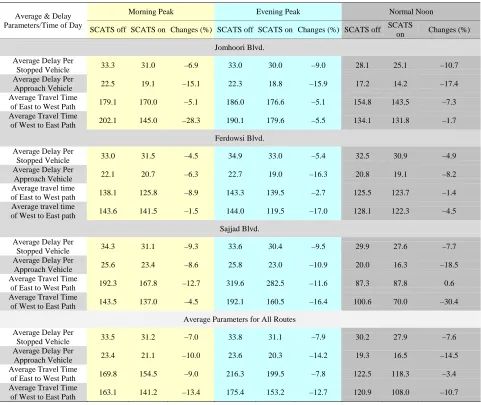Viewport: 481px width, 405px height.
Task: Select the "–16.3" change cell
Action: click(x=318, y=174)
